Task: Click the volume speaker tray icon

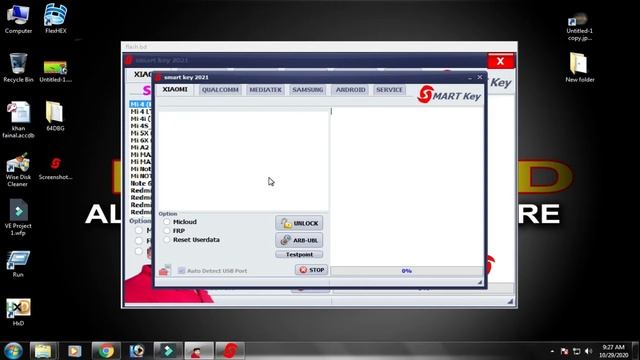Action: tap(588, 351)
